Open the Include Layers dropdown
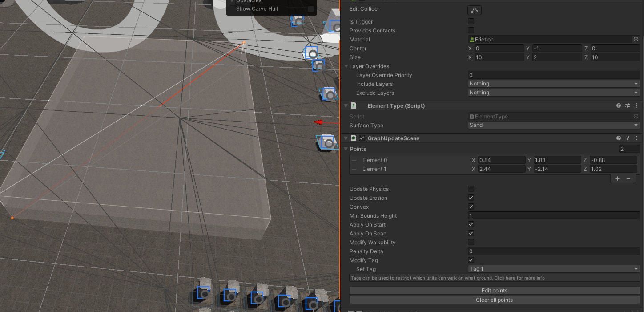 click(554, 84)
